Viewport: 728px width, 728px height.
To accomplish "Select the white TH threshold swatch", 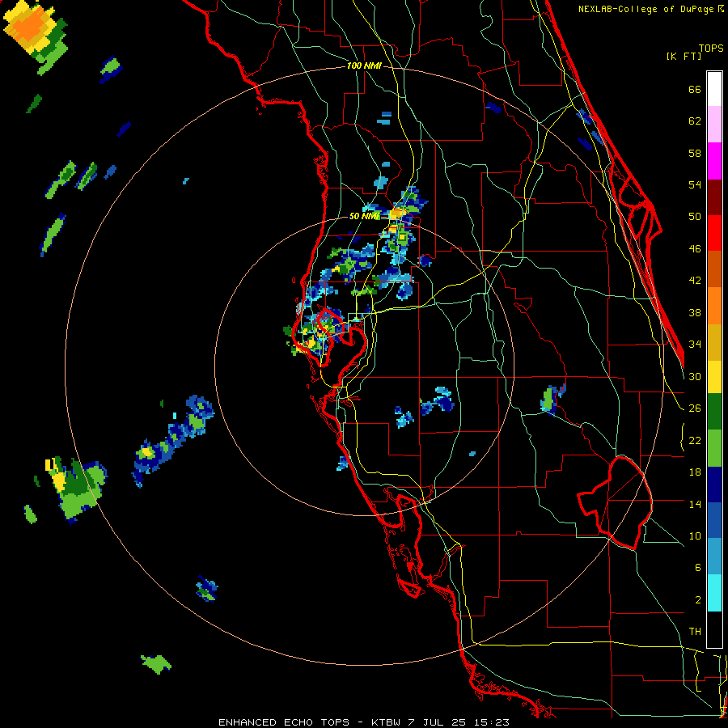I will pos(714,629).
